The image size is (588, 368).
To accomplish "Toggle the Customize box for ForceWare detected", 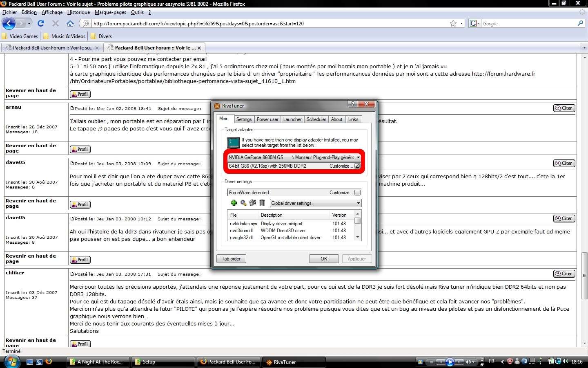I will coord(357,193).
